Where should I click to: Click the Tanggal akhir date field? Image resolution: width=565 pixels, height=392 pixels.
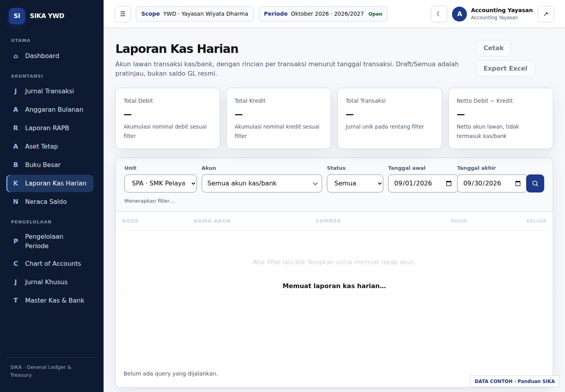point(492,183)
